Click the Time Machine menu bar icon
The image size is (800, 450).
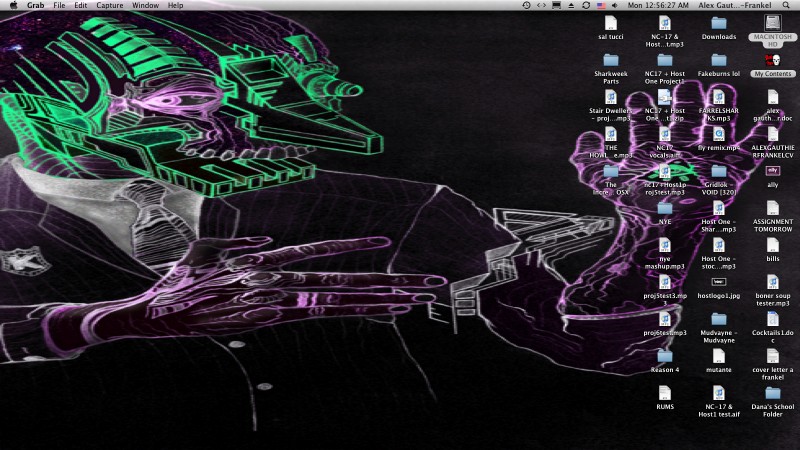[526, 5]
